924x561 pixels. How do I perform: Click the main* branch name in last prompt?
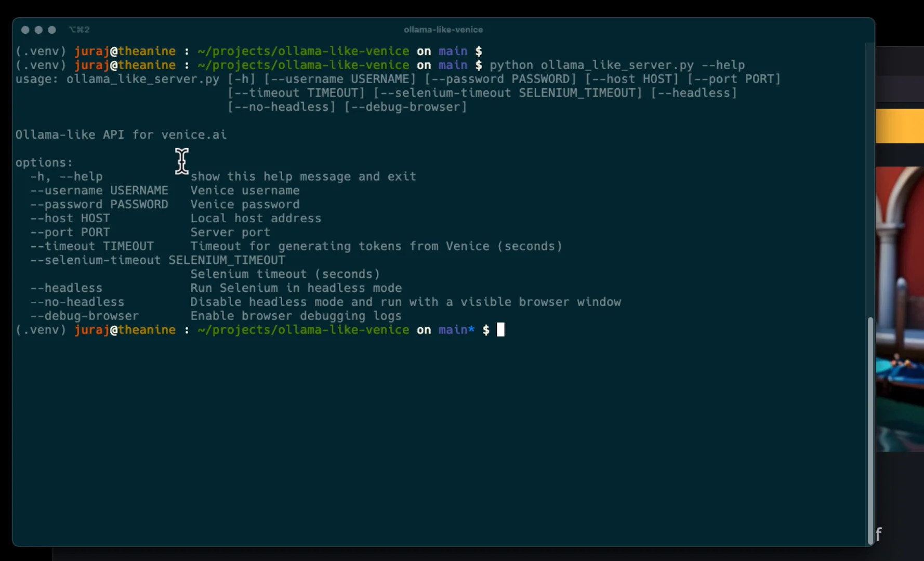(456, 330)
